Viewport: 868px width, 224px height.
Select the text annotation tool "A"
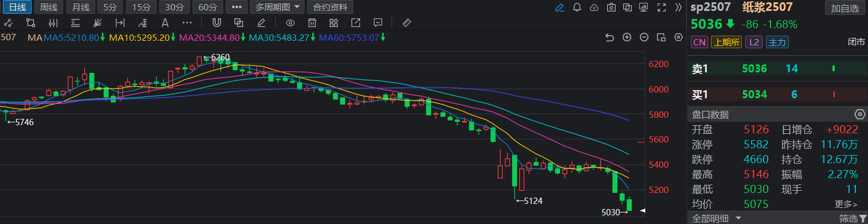[165, 23]
